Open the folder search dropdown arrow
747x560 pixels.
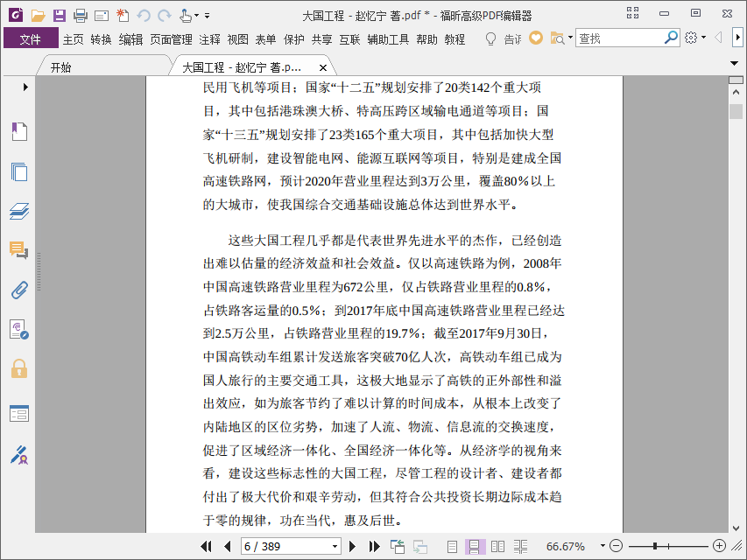[x=570, y=38]
